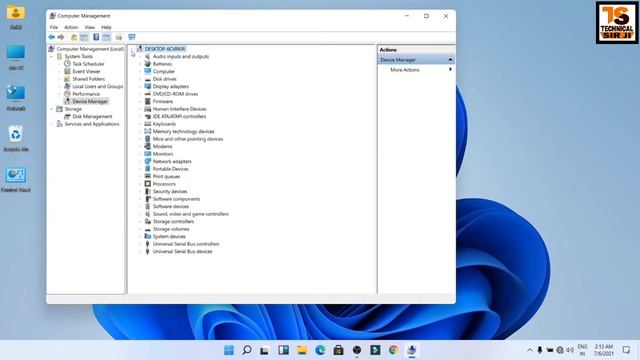Click the This PC desktop icon
640x360 pixels.
click(x=16, y=53)
